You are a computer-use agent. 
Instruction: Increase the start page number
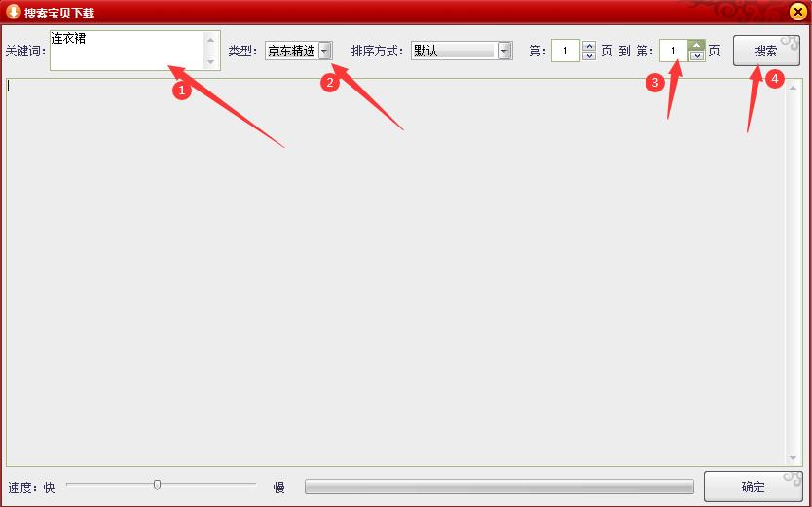589,46
